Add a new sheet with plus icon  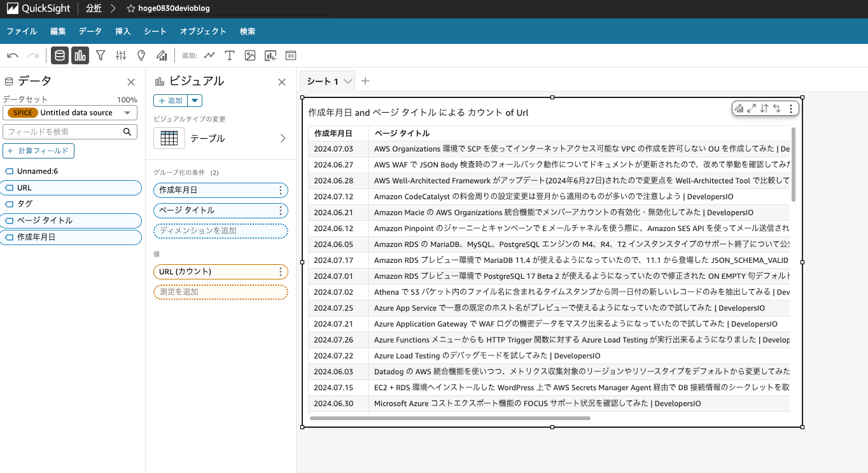pos(365,81)
